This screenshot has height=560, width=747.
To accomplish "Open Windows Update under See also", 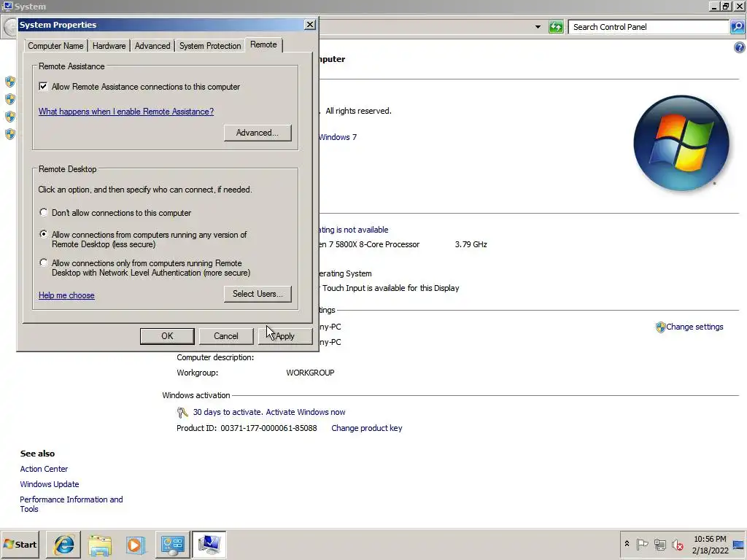I will pos(50,484).
